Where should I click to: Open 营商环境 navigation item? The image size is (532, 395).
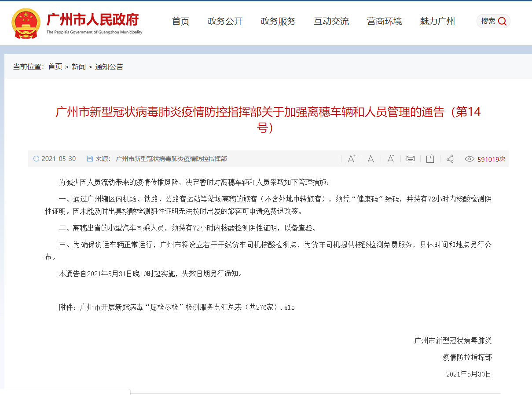pos(384,21)
